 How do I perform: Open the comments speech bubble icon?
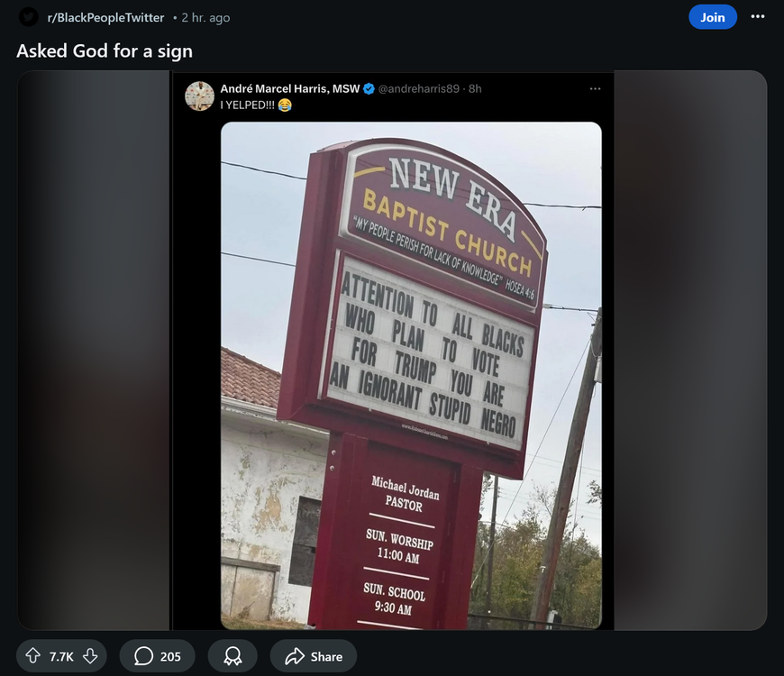[143, 656]
